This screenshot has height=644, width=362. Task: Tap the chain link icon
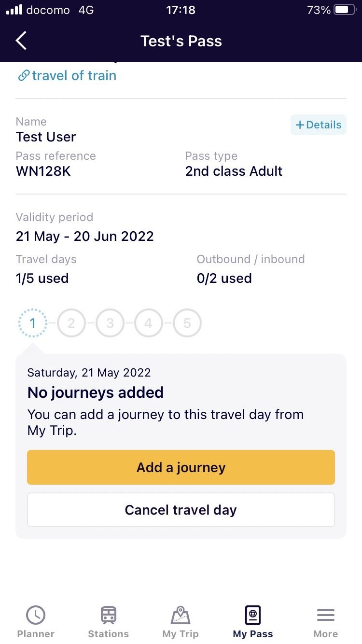click(x=23, y=76)
